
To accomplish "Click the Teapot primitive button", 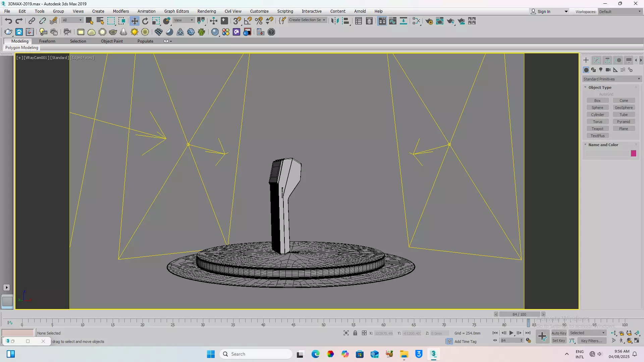I will click(x=597, y=129).
